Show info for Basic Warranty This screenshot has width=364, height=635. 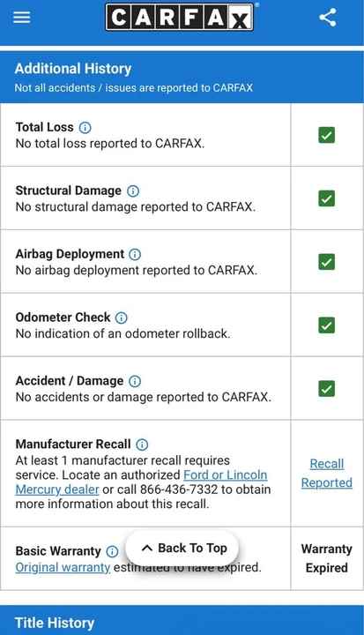(112, 551)
